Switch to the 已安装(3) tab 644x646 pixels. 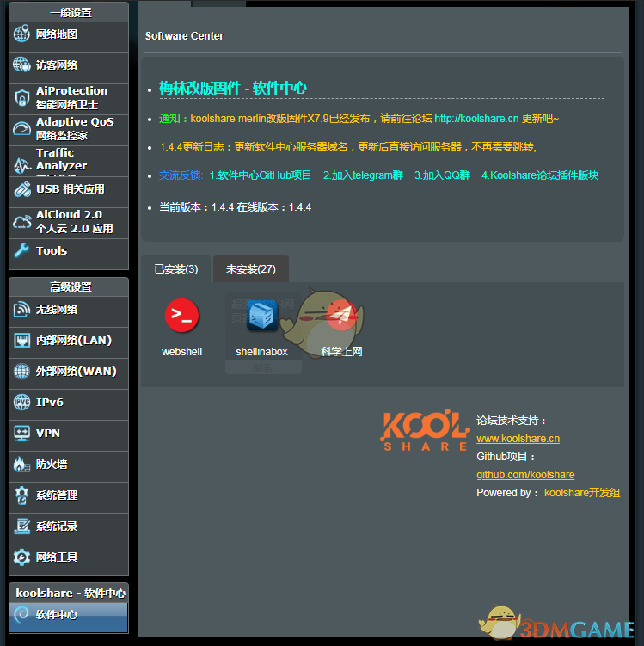(x=175, y=269)
